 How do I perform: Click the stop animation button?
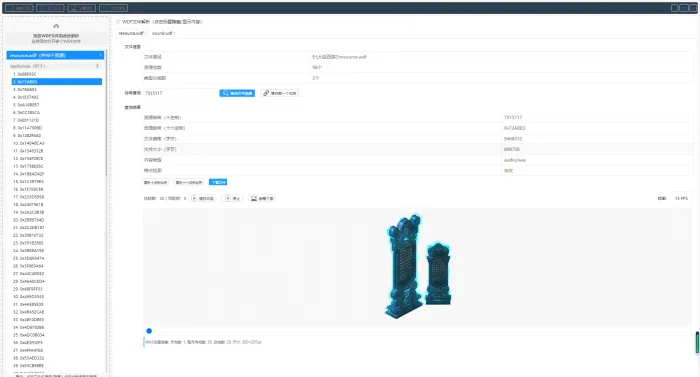coord(233,198)
